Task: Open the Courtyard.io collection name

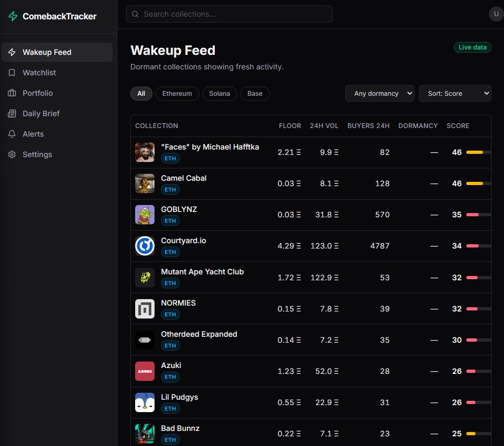Action: click(183, 240)
